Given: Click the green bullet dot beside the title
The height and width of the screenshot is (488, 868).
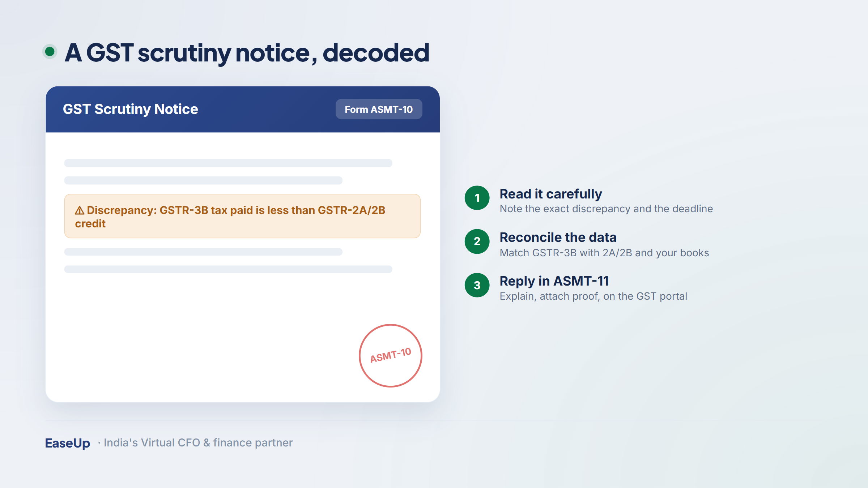Looking at the screenshot, I should [x=50, y=52].
